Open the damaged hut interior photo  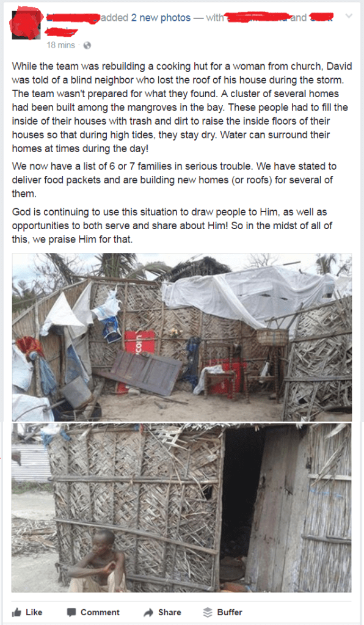tap(181, 337)
